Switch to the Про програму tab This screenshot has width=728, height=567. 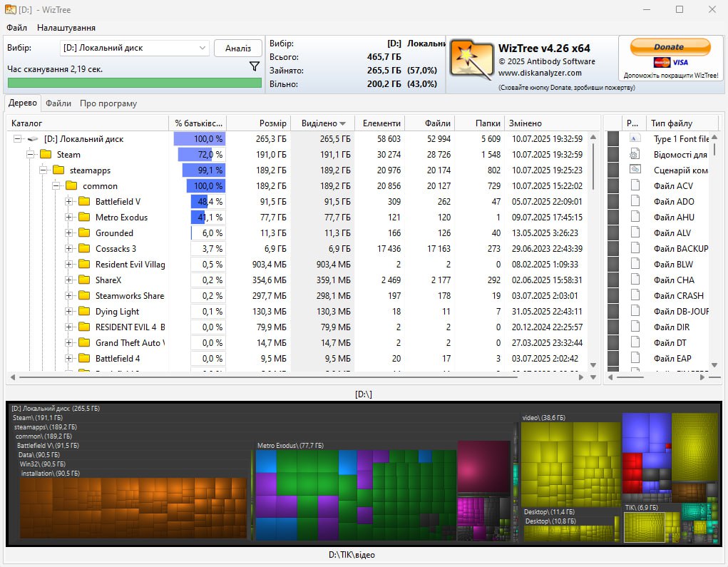pos(108,103)
